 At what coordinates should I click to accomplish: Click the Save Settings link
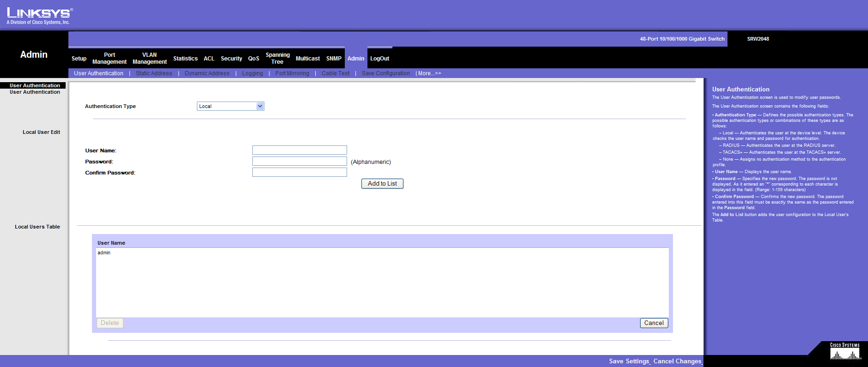(629, 361)
